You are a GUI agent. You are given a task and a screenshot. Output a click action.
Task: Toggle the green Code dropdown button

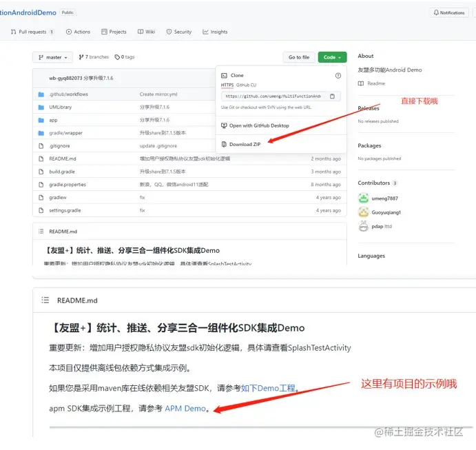click(x=332, y=57)
